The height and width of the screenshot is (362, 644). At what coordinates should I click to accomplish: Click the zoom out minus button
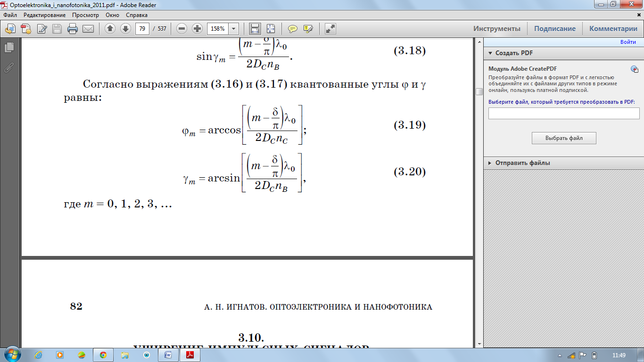point(182,29)
